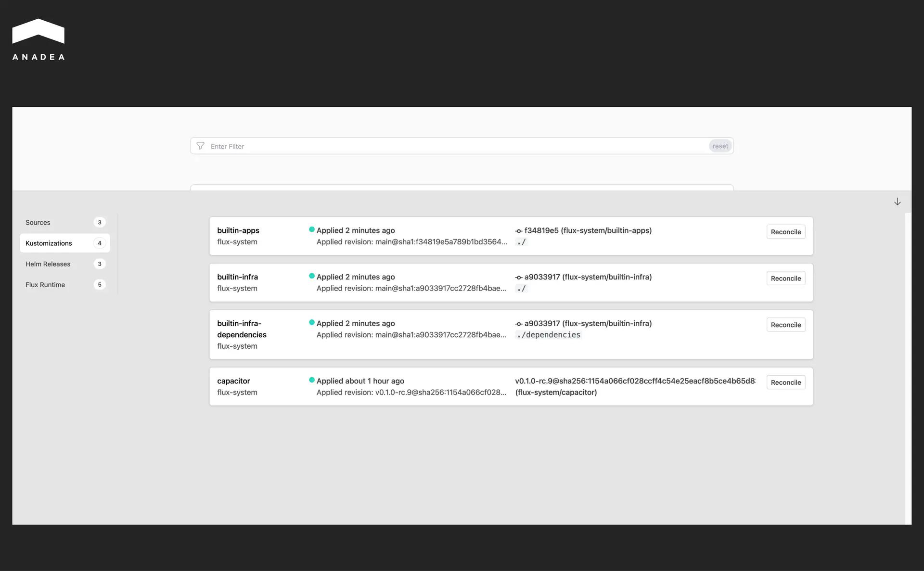Click the green status dot of capacitor

[x=312, y=380]
